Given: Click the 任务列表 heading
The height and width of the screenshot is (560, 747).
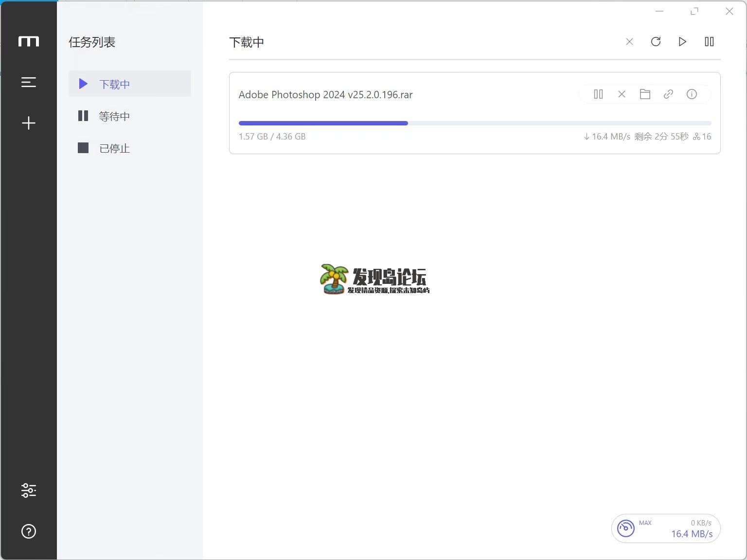Looking at the screenshot, I should (x=92, y=42).
